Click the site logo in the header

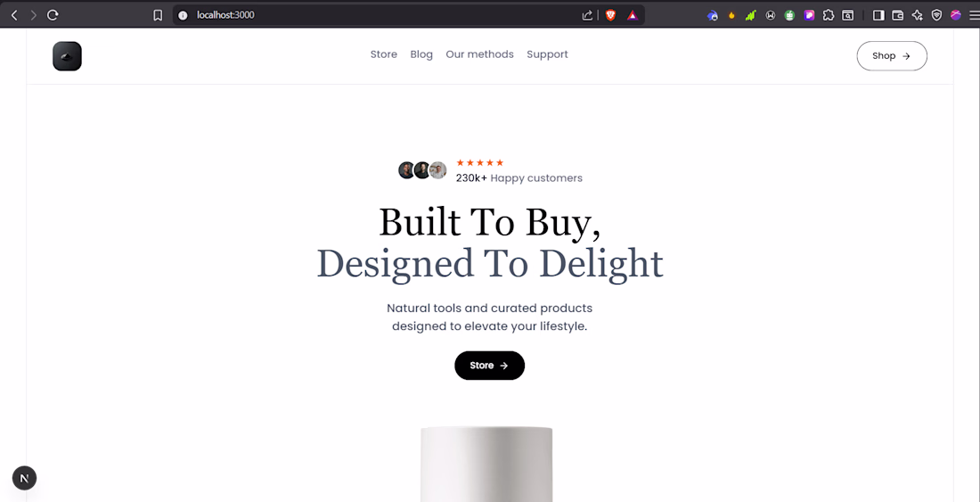[x=67, y=56]
